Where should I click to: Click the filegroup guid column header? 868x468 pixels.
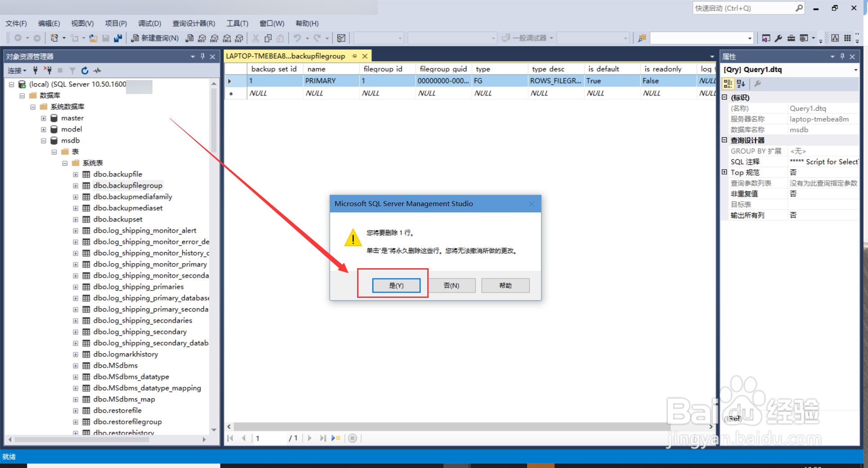[x=443, y=69]
